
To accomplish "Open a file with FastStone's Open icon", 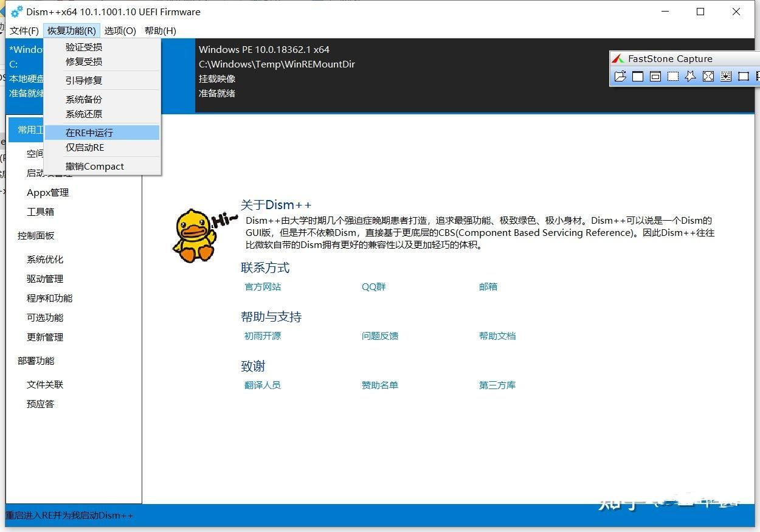I will point(621,77).
